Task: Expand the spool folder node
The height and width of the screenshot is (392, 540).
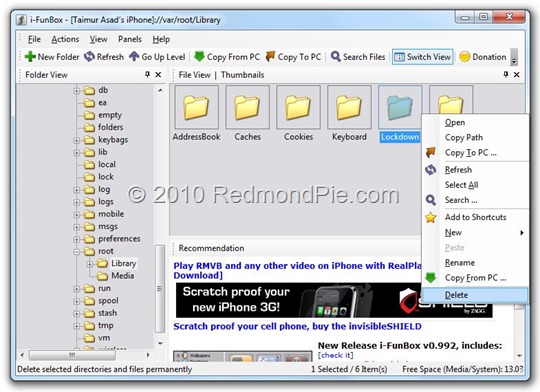Action: (x=76, y=301)
